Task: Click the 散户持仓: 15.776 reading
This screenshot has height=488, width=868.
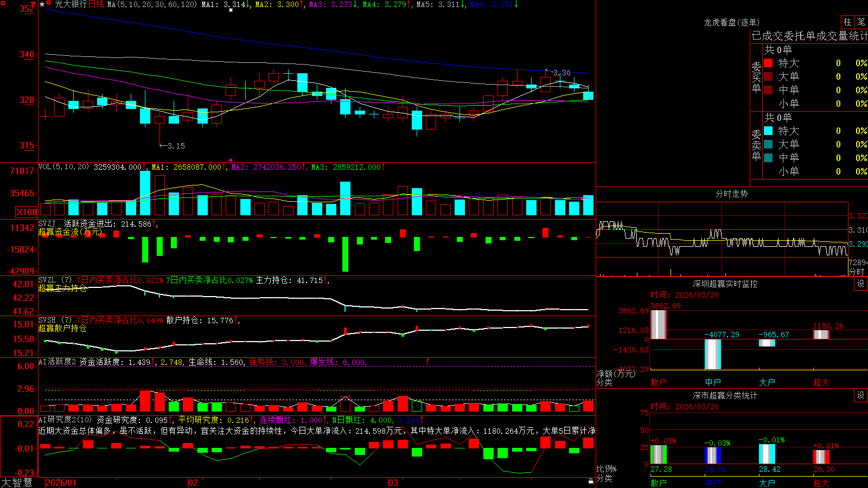Action: [200, 320]
